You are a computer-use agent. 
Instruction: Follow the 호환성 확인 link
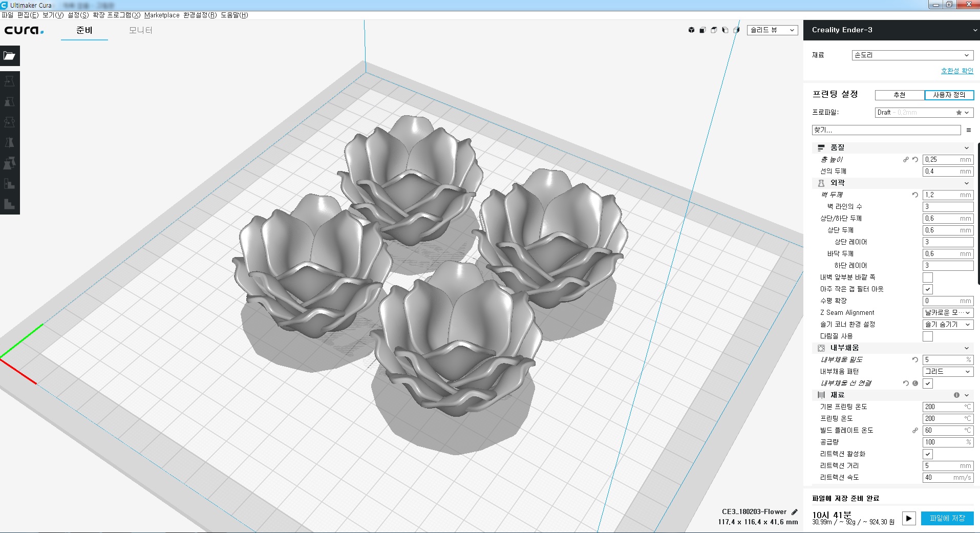coord(957,71)
